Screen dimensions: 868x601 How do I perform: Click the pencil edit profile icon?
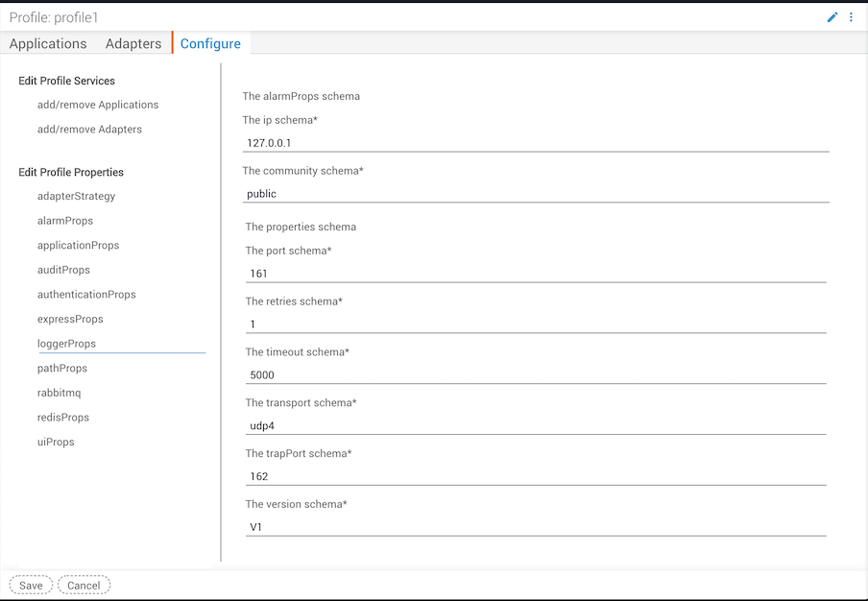click(x=832, y=17)
